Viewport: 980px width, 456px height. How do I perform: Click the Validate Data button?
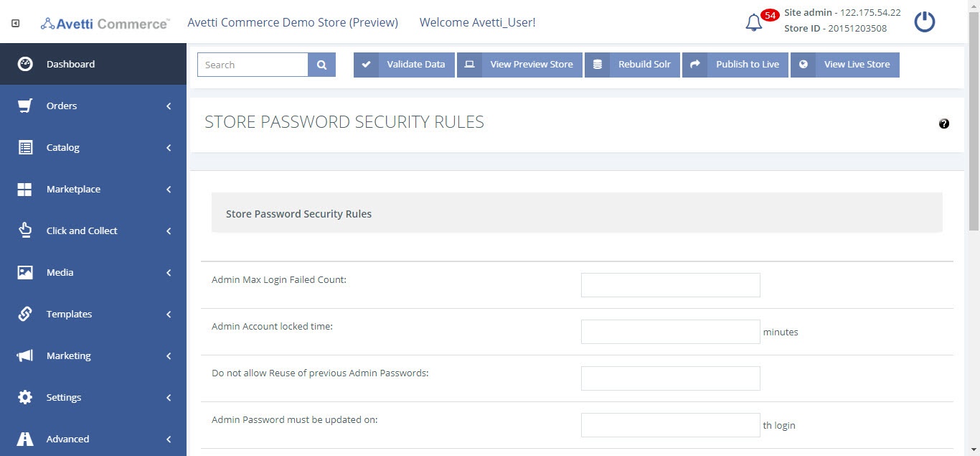point(404,65)
